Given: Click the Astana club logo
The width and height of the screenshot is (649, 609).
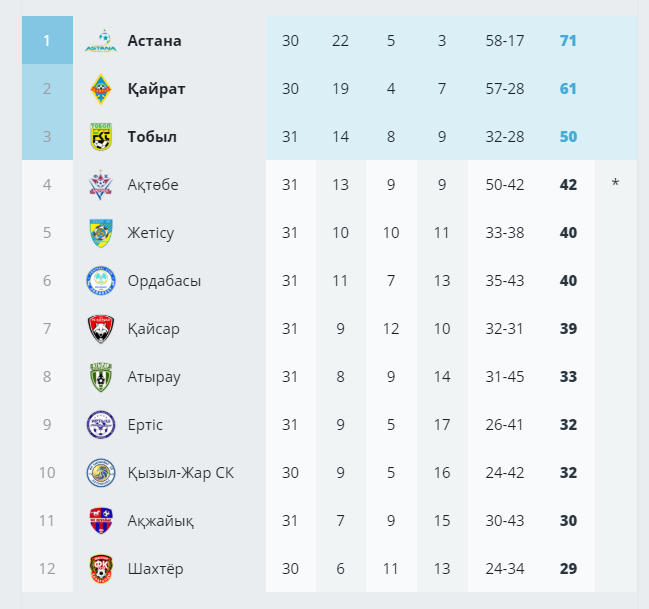Looking at the screenshot, I should pyautogui.click(x=101, y=41).
